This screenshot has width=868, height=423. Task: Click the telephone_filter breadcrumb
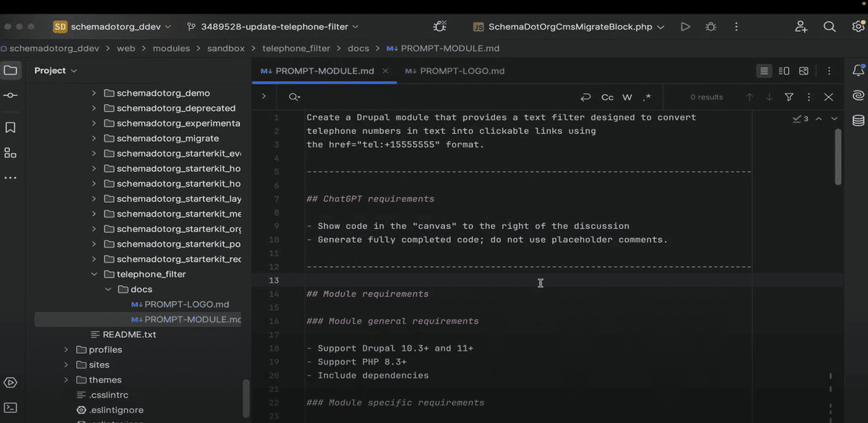point(296,48)
